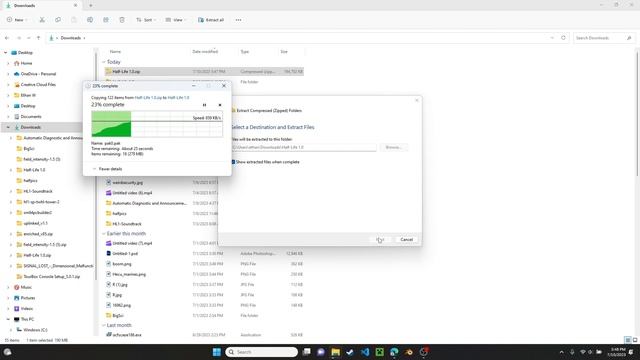Click the Delete trash icon in toolbar
Viewport: 640px width, 360px height.
[122, 20]
